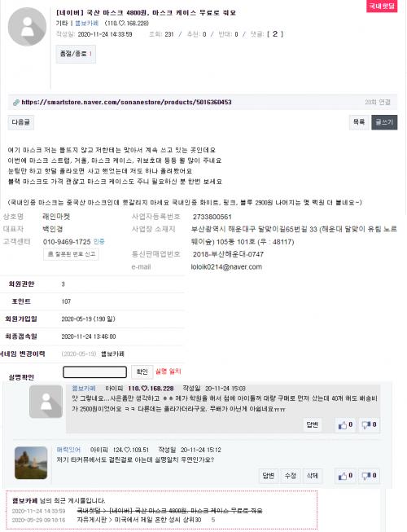Downvote the 햄보카페 comment with thumbs-down icon
This screenshot has height=532, width=407.
[369, 424]
